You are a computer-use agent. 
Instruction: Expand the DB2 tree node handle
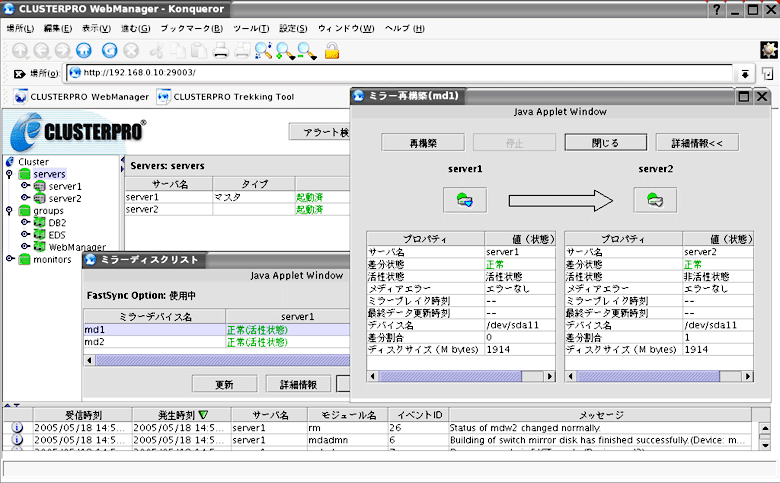tap(25, 222)
